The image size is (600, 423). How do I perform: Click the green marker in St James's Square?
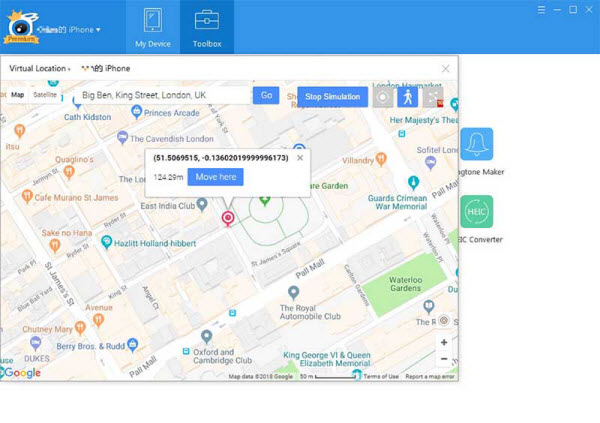[264, 200]
